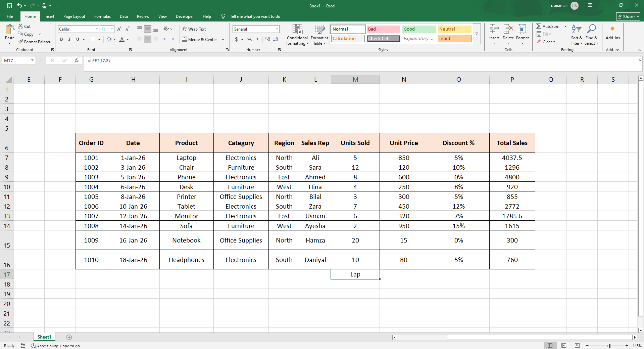Open Format as Table gallery

tap(319, 35)
